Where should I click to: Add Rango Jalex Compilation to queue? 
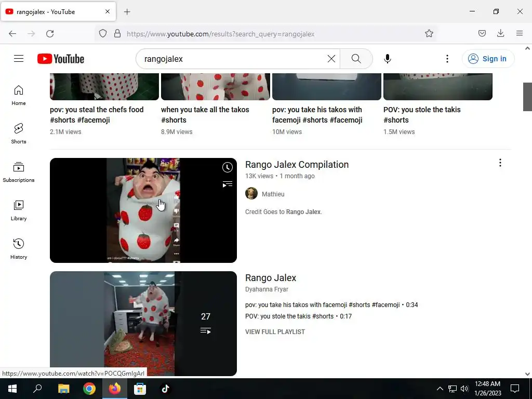coord(228,184)
